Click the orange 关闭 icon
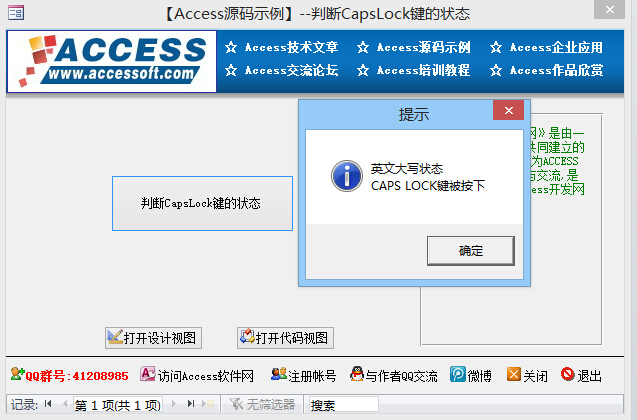Screen dimensions: 637x420 pyautogui.click(x=514, y=374)
